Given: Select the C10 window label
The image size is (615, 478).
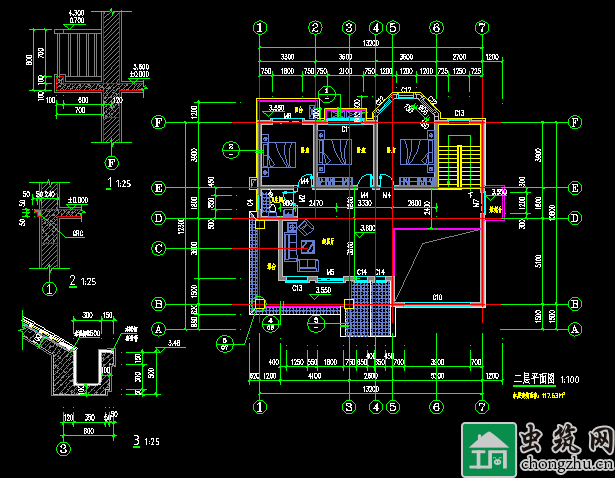Looking at the screenshot, I should click(x=437, y=297).
